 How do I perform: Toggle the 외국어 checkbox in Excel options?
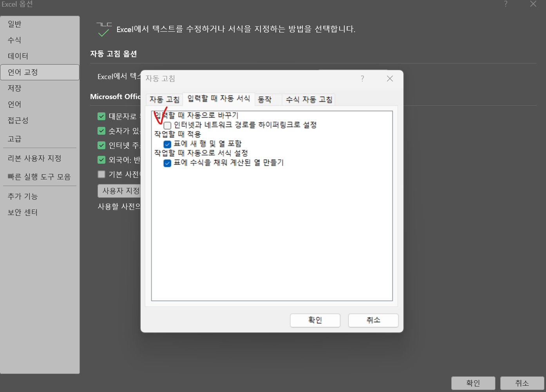coord(101,160)
